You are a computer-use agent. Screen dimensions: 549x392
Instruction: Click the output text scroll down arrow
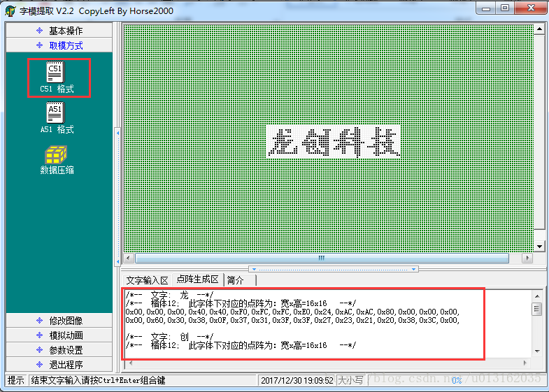coord(537,351)
